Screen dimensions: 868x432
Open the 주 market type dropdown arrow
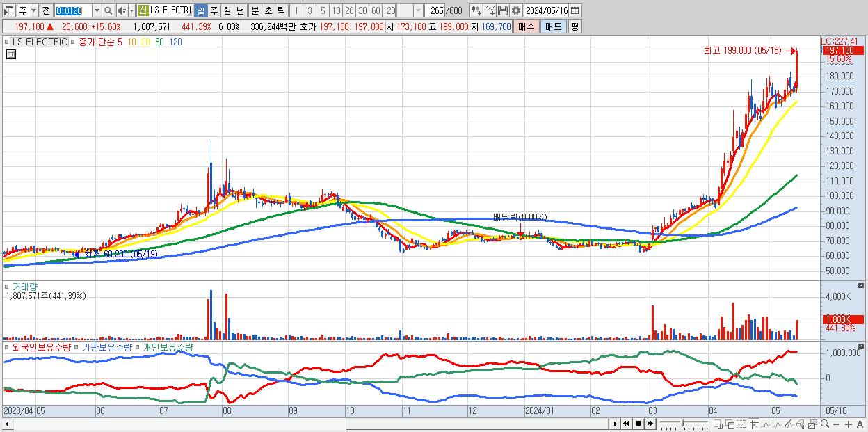click(x=33, y=10)
